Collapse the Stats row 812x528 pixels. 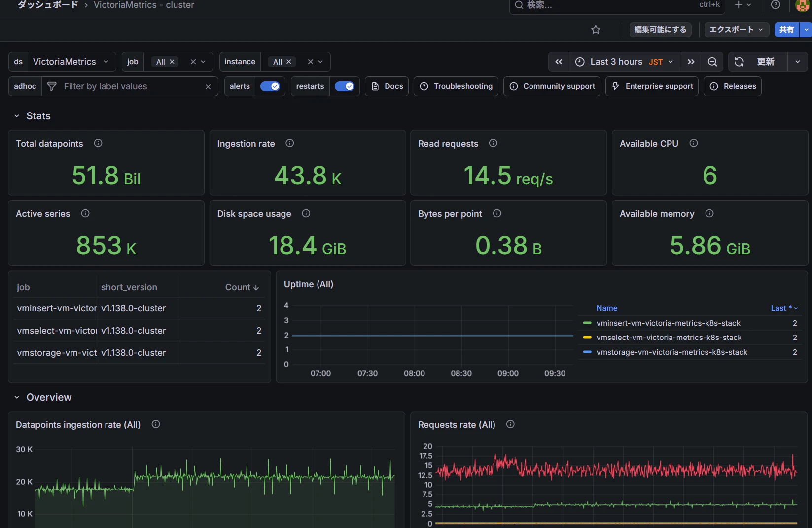(17, 116)
